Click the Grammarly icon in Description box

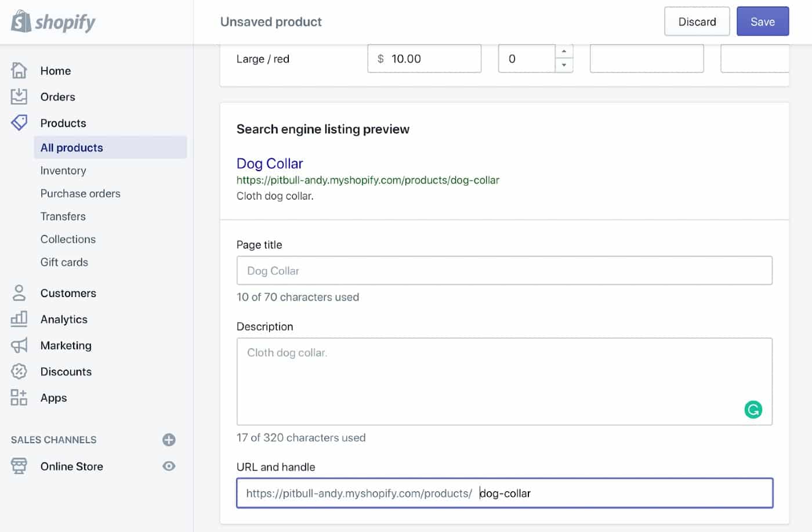tap(753, 409)
